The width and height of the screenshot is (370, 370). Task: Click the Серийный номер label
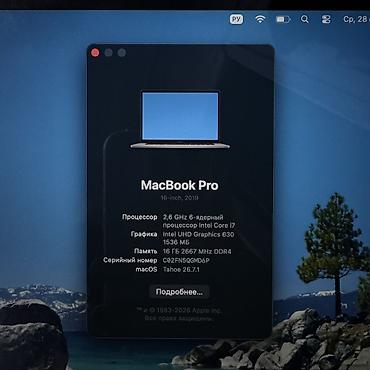130,260
